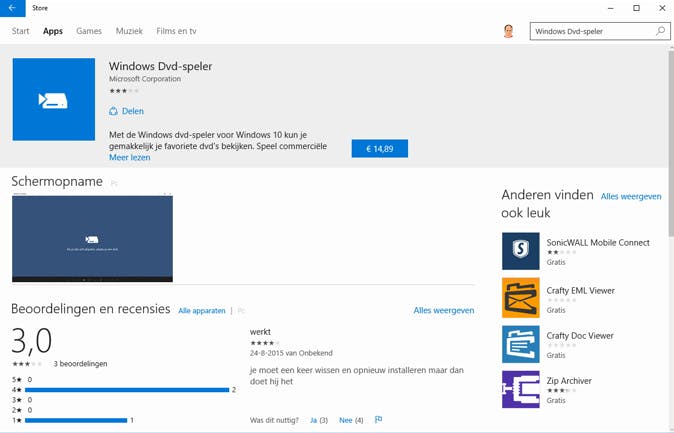Click '24-8-2015 van Onbekend' review date
This screenshot has width=674, height=433.
(291, 353)
